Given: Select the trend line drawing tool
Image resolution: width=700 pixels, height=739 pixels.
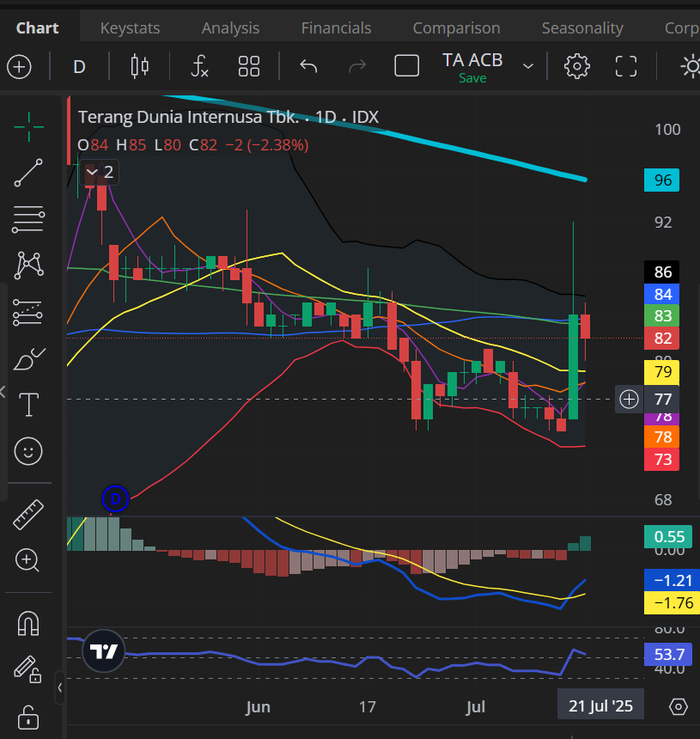Looking at the screenshot, I should coord(28,173).
